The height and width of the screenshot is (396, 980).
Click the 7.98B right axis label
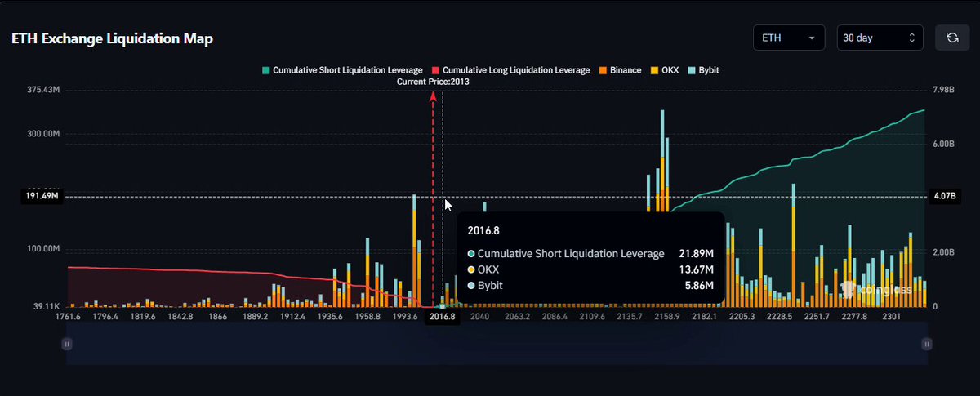coord(942,90)
